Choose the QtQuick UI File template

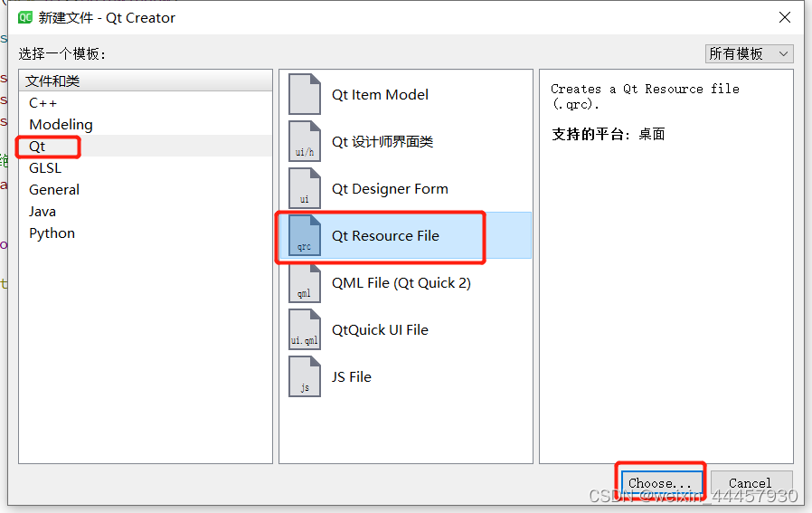pyautogui.click(x=405, y=330)
